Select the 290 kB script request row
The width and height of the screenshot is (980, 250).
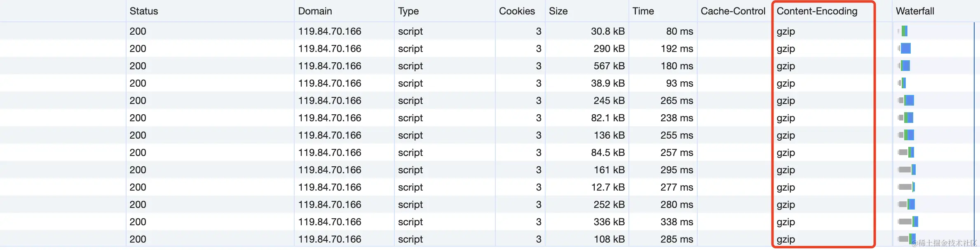(x=609, y=49)
